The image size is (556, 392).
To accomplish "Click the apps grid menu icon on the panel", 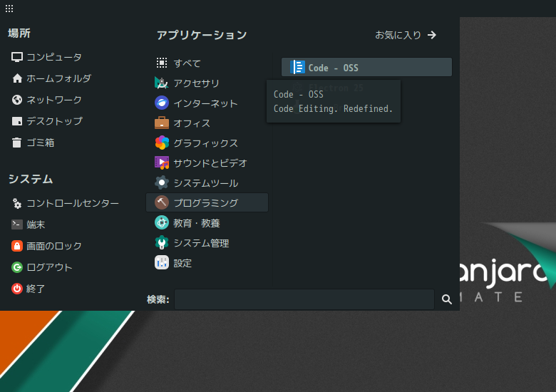I will coord(9,9).
